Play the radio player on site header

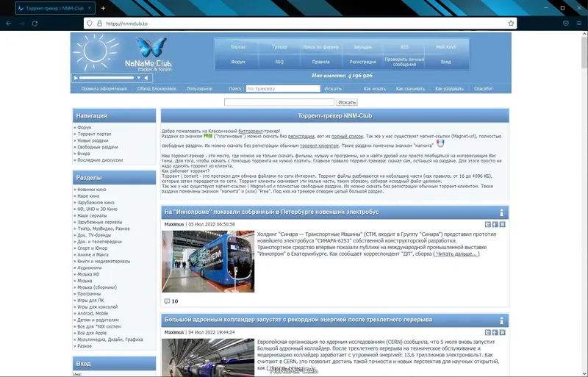pos(76,78)
